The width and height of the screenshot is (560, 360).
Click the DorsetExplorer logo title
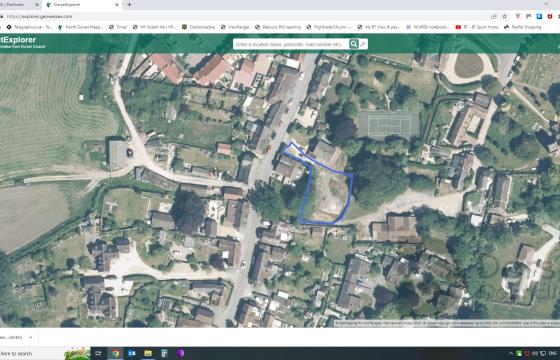(x=18, y=40)
